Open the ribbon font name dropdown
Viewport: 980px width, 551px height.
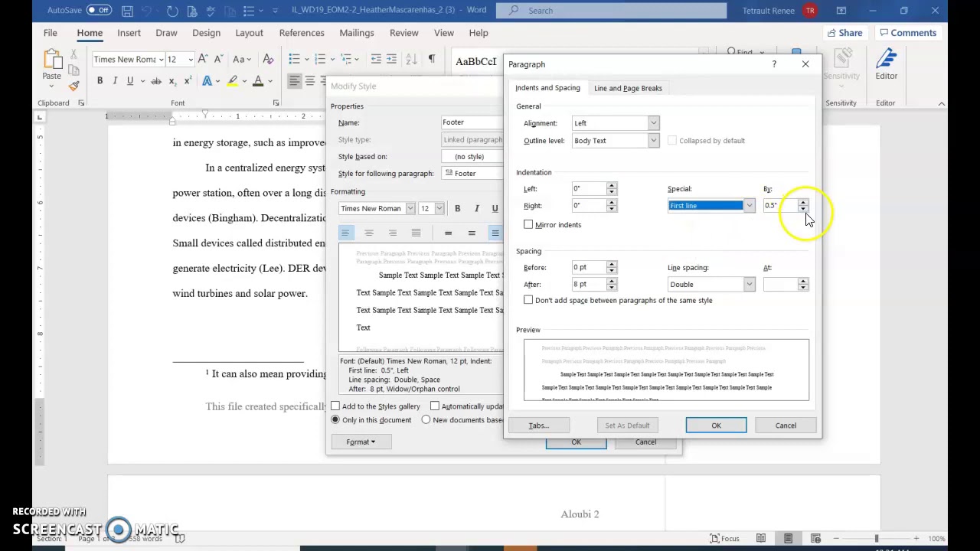161,59
